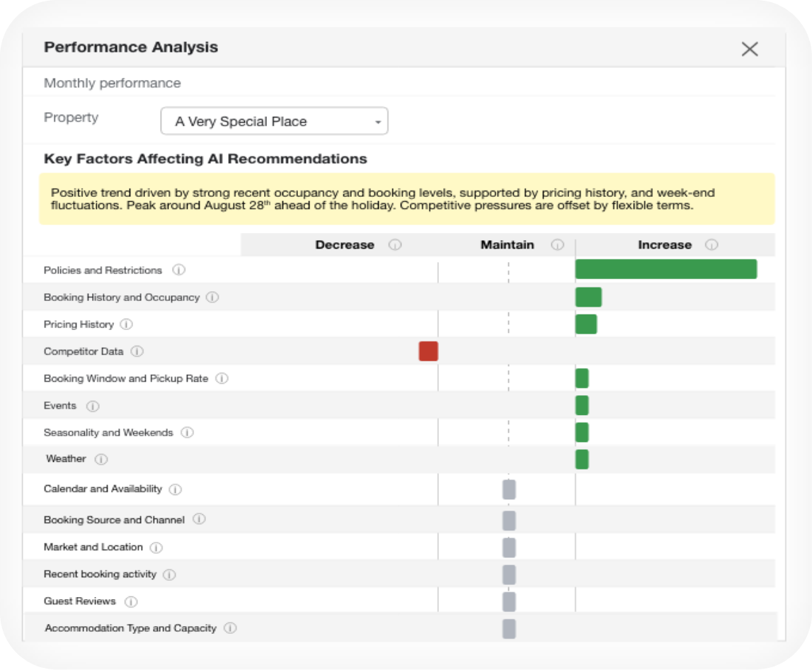Click the Property dropdown arrow
This screenshot has width=812, height=670.
378,123
